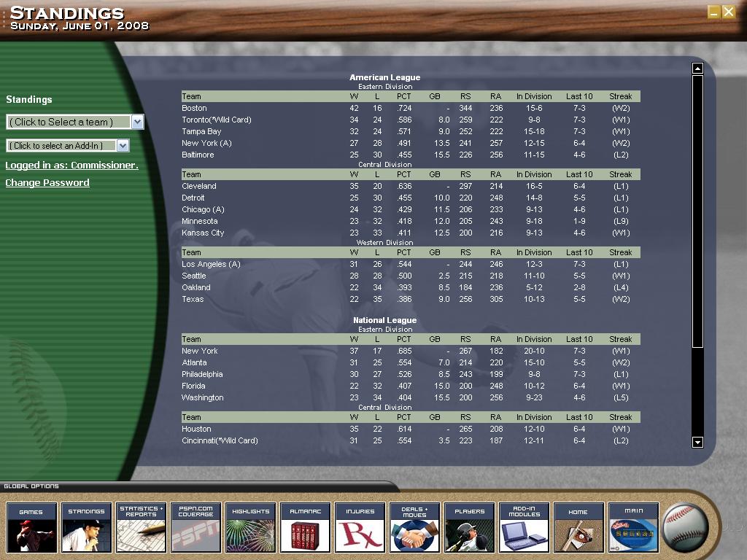The image size is (747, 560).
Task: Click the standings scrollbar down arrow
Action: click(697, 443)
